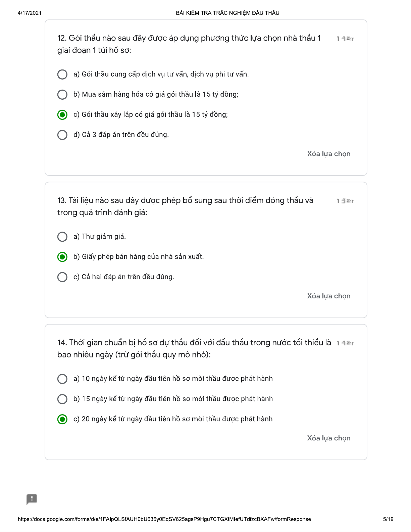This screenshot has height=532, width=411.
Task: Click the docs.google.com form URL in footer
Action: (164, 519)
